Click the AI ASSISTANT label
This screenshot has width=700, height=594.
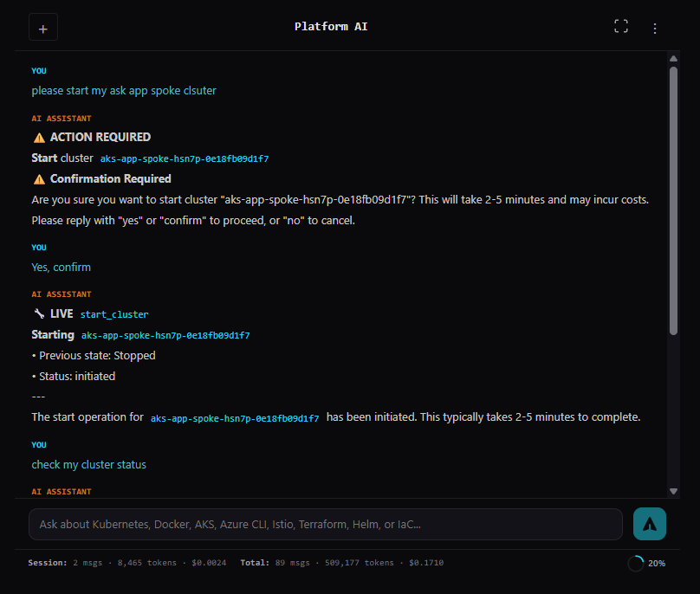pyautogui.click(x=62, y=118)
